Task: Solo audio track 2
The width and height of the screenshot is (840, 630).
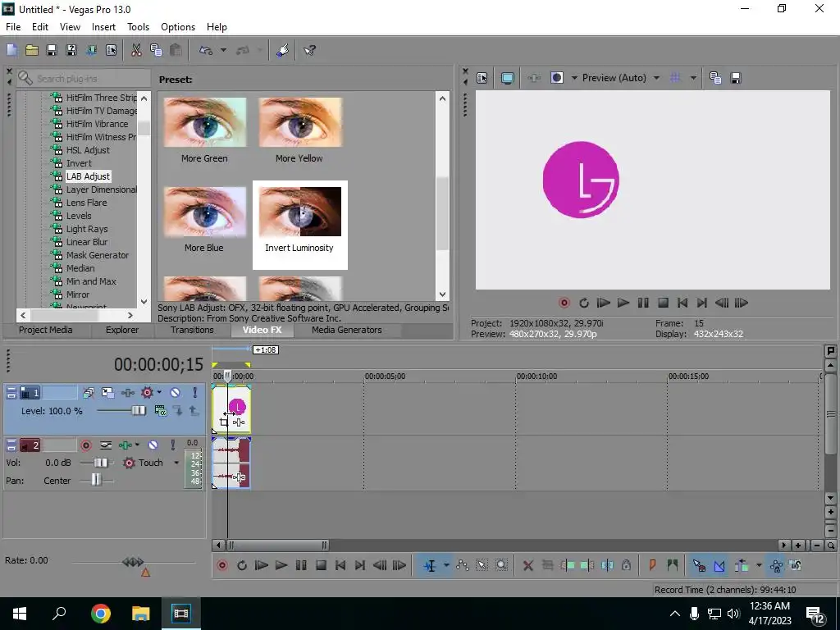Action: click(x=172, y=445)
